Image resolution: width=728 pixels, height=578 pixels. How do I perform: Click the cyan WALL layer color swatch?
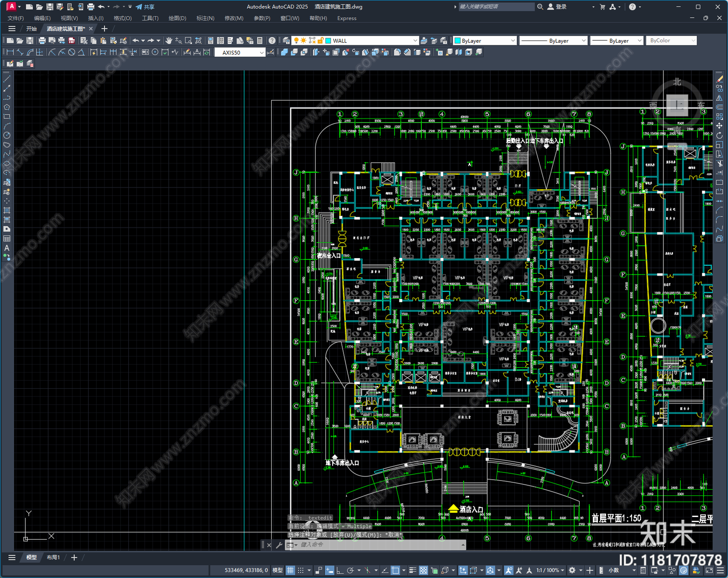pyautogui.click(x=329, y=41)
